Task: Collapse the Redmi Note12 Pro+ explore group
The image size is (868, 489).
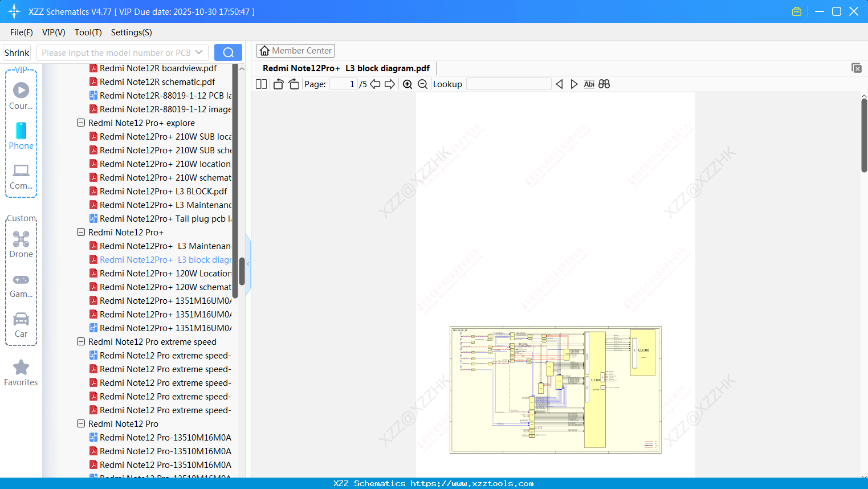Action: click(x=80, y=123)
